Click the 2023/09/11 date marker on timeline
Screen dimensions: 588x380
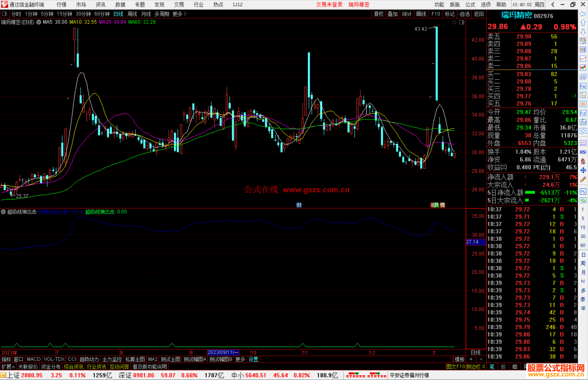click(x=223, y=352)
